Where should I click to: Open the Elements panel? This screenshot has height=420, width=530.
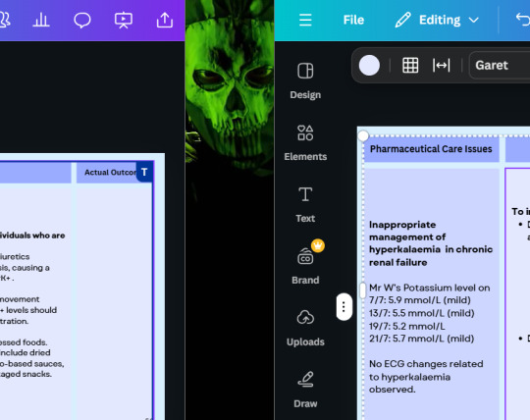pos(305,142)
